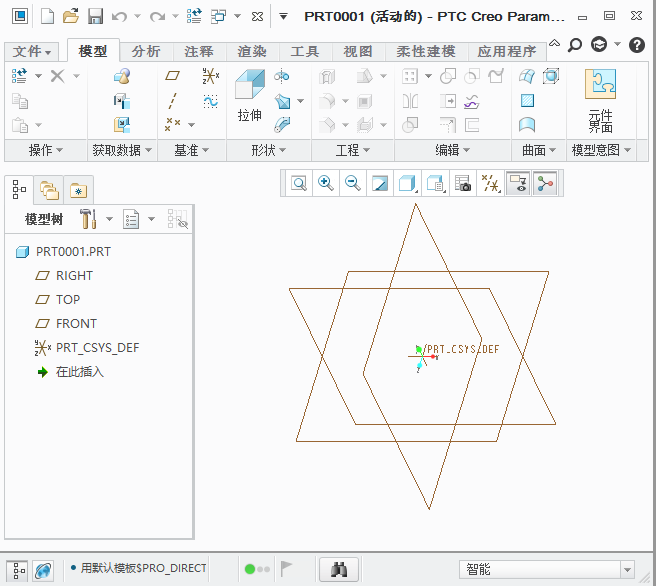Viewport: 656px width, 586px height.
Task: Create a datum Coordinate System
Action: pos(211,76)
